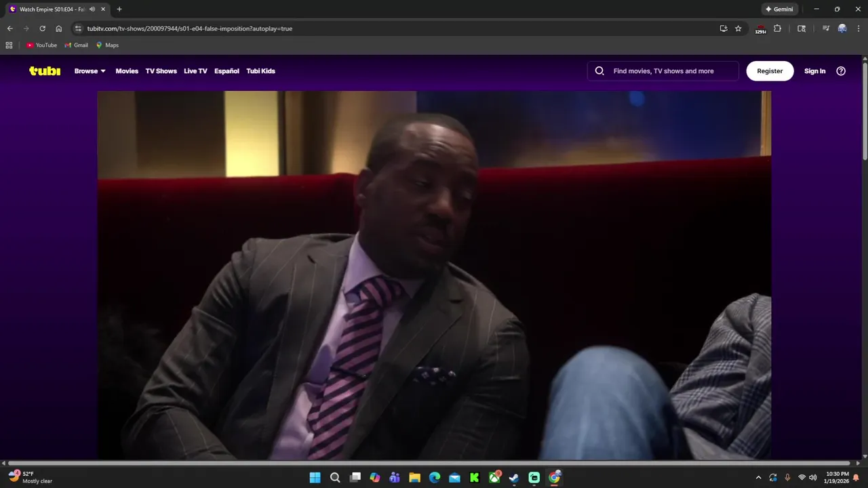The height and width of the screenshot is (488, 868).
Task: Open the Xbox app in the taskbar
Action: click(494, 478)
